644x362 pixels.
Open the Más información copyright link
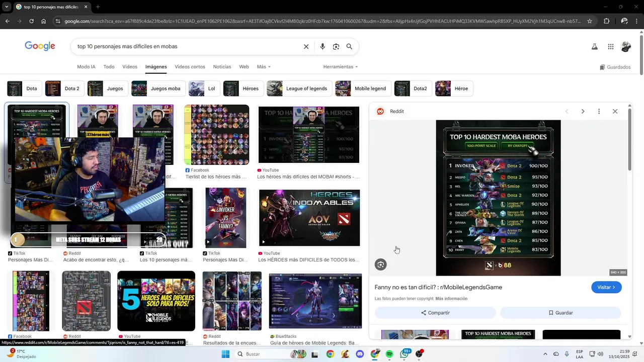click(451, 299)
